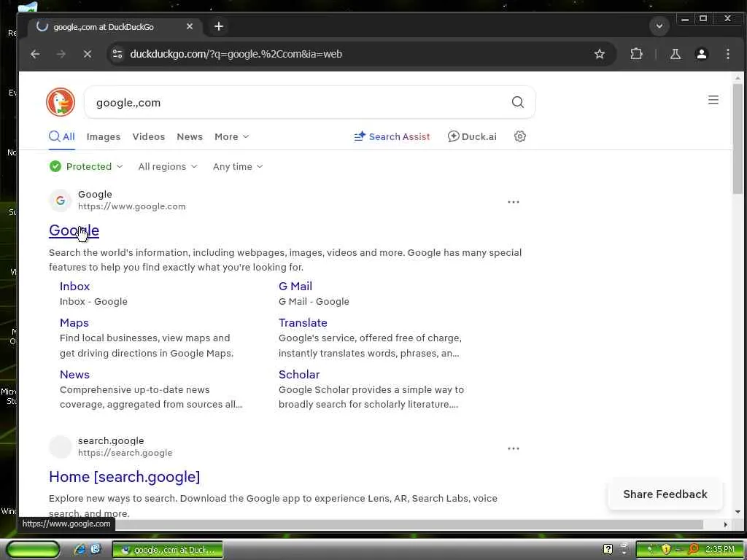Open more options for the search.google result
The width and height of the screenshot is (747, 560).
[x=513, y=448]
